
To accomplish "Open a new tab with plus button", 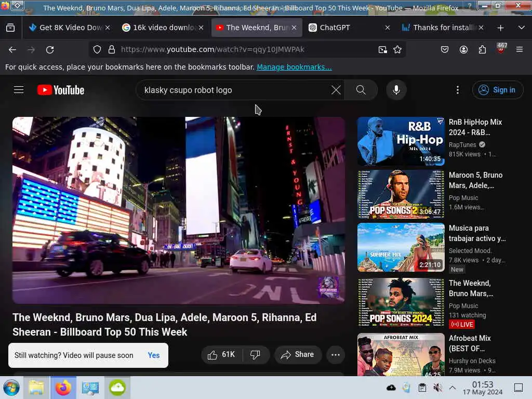I will [x=500, y=28].
